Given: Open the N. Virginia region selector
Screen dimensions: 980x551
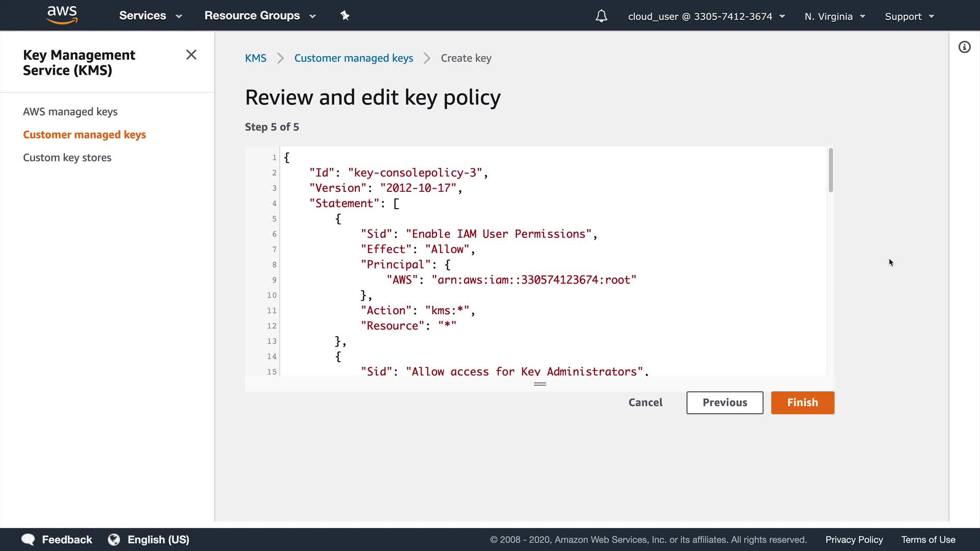Looking at the screenshot, I should pos(835,16).
